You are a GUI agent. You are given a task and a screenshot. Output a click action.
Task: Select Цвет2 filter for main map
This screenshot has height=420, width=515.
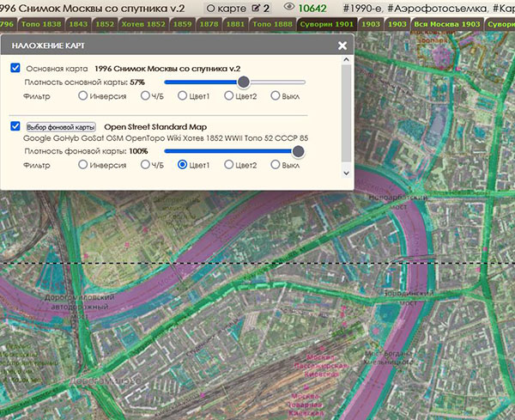pos(229,95)
